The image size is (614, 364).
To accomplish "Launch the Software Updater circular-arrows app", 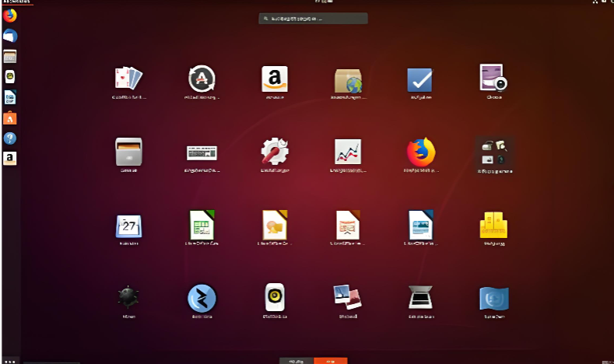I will point(202,79).
